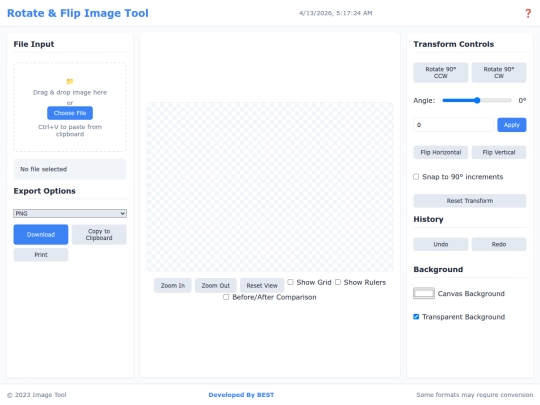Click the File Input heading

point(34,44)
